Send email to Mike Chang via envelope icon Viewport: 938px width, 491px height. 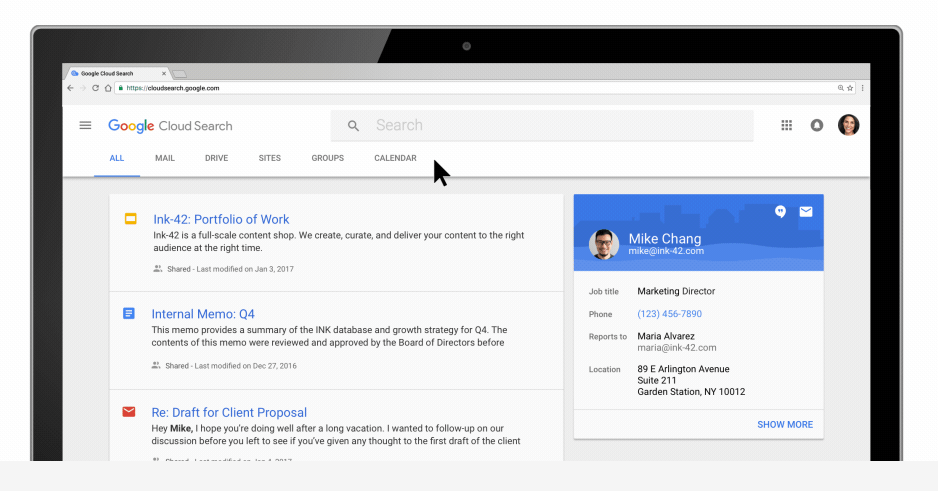(x=806, y=212)
